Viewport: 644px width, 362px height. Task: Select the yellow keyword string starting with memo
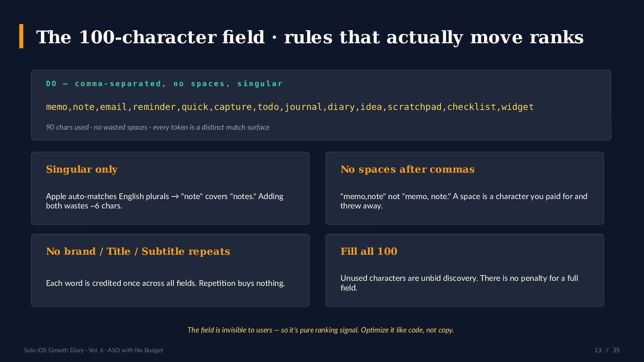[290, 107]
